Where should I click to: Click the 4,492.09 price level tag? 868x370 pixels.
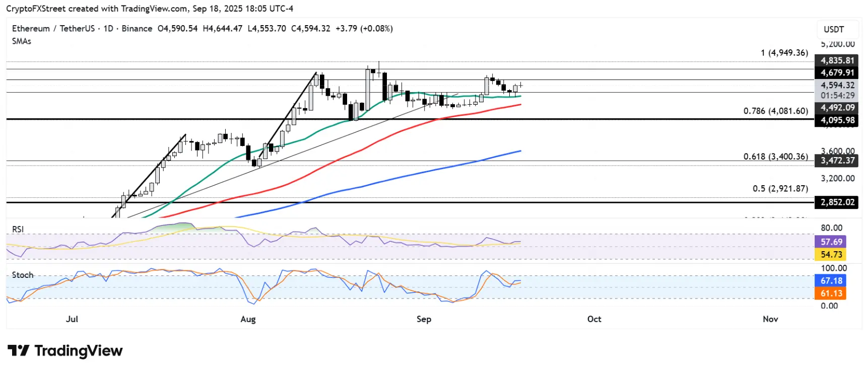pyautogui.click(x=837, y=107)
